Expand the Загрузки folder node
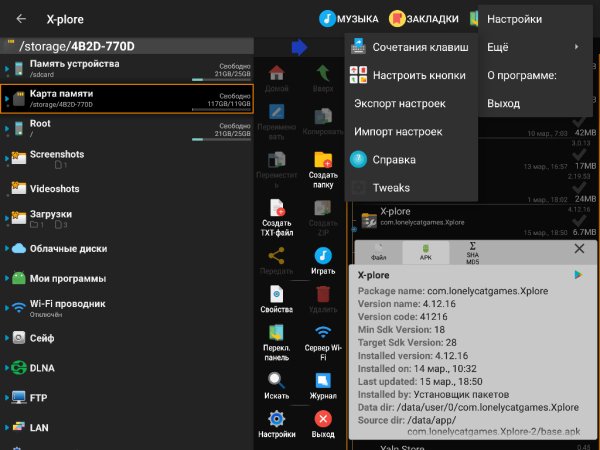Viewport: 600px width, 450px height. 7,218
